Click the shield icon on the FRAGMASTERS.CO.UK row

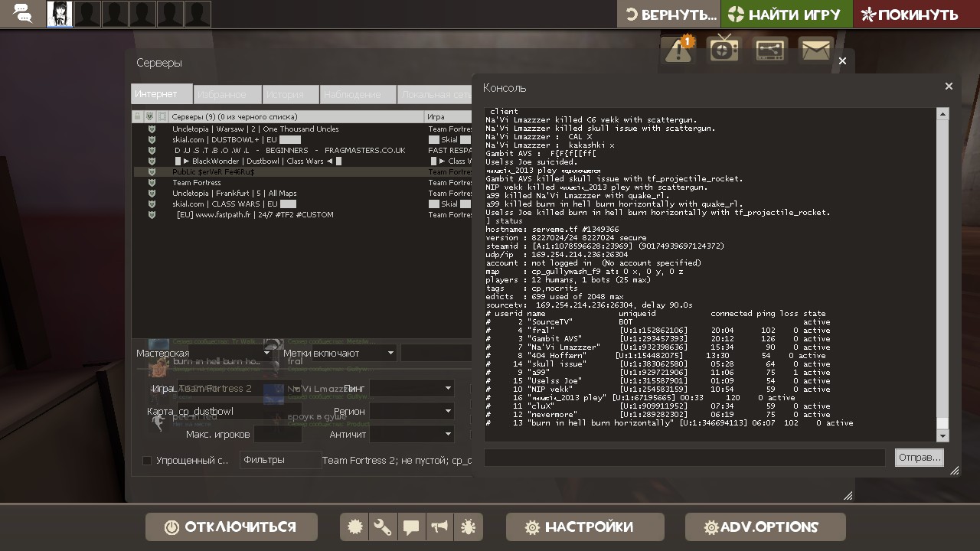152,151
